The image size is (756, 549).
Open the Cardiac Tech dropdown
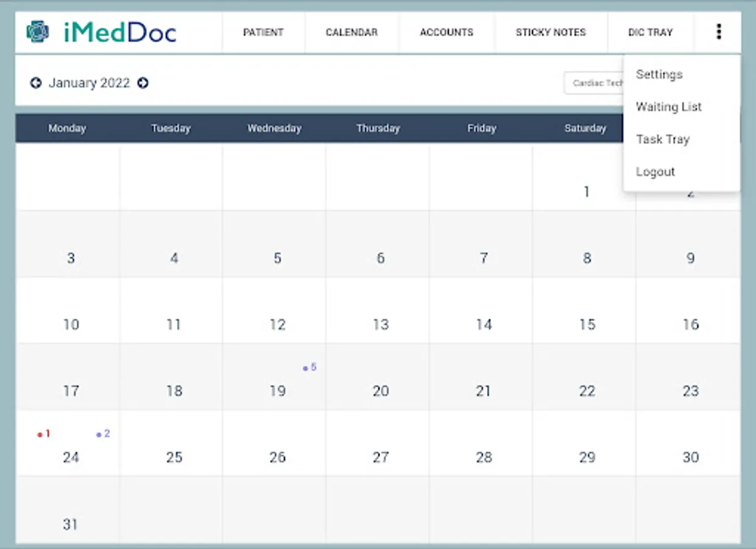click(x=594, y=83)
